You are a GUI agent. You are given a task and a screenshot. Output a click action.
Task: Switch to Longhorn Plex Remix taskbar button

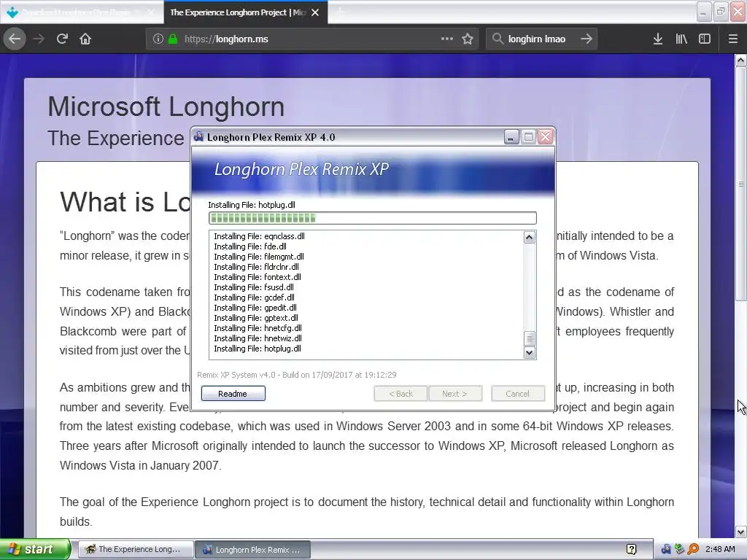coord(253,549)
